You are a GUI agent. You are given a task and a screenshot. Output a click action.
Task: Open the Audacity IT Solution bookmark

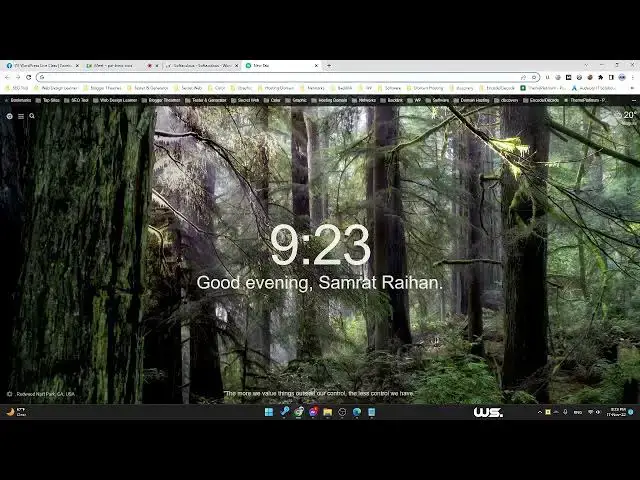point(594,88)
